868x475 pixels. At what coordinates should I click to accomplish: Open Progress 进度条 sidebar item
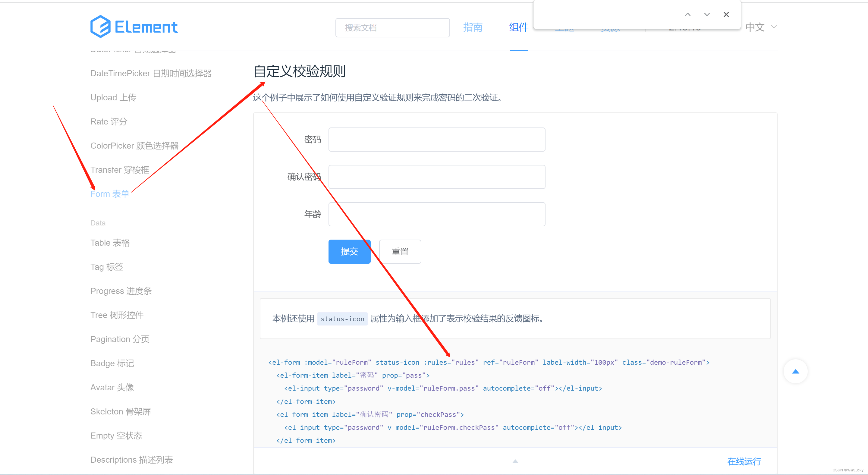coord(121,291)
